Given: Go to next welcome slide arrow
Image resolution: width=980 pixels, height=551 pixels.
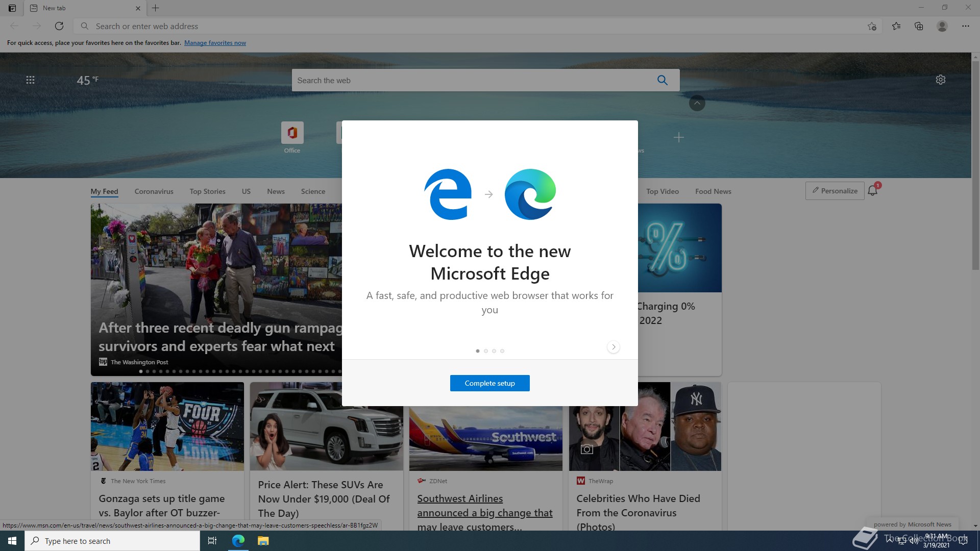Looking at the screenshot, I should pyautogui.click(x=614, y=347).
